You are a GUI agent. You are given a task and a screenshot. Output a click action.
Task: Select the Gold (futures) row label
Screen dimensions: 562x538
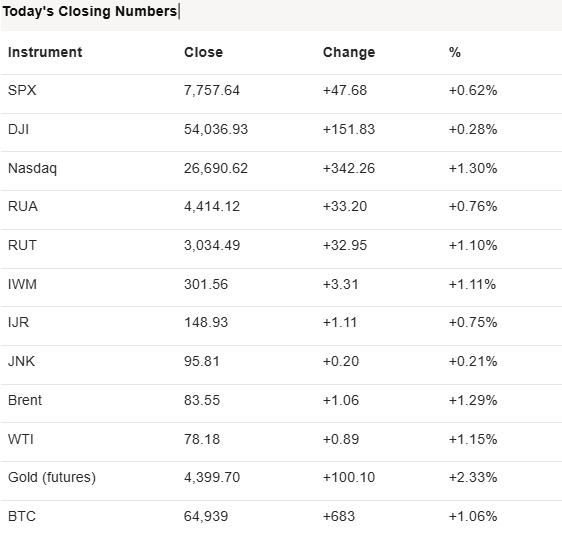coord(52,478)
